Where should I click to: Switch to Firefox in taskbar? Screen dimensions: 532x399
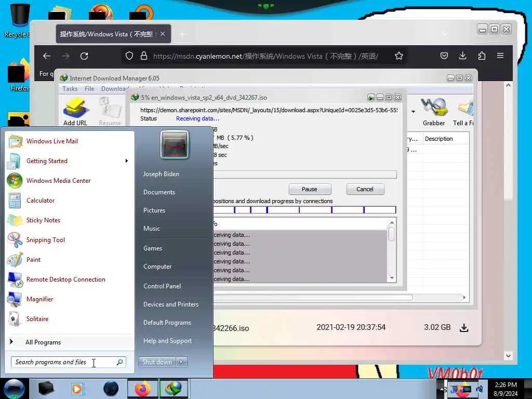pyautogui.click(x=143, y=389)
